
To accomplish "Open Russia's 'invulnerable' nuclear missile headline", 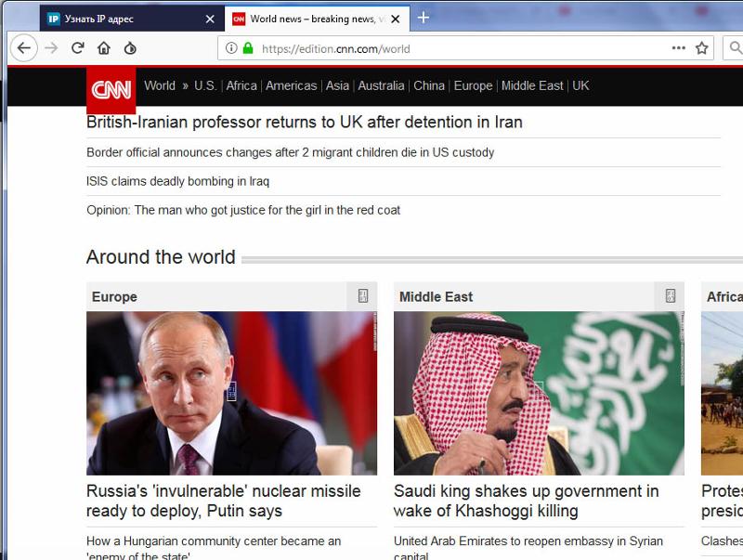I will [223, 501].
